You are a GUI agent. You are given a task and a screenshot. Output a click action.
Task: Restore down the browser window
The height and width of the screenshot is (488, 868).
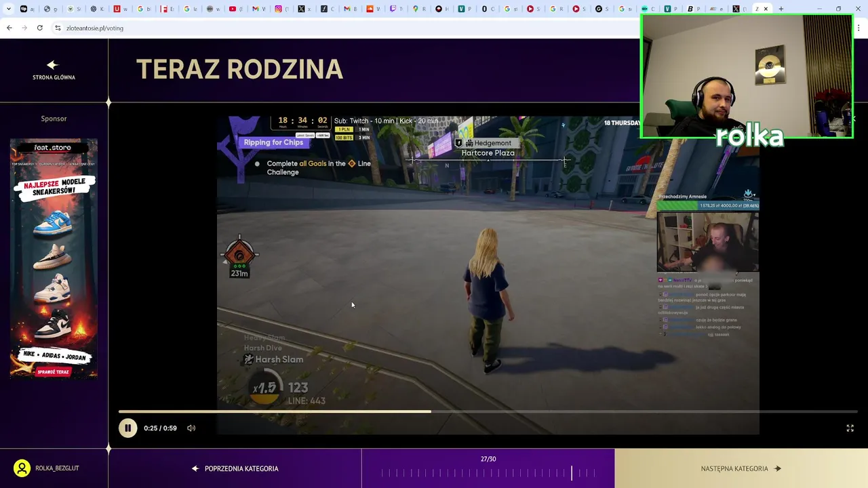click(838, 9)
